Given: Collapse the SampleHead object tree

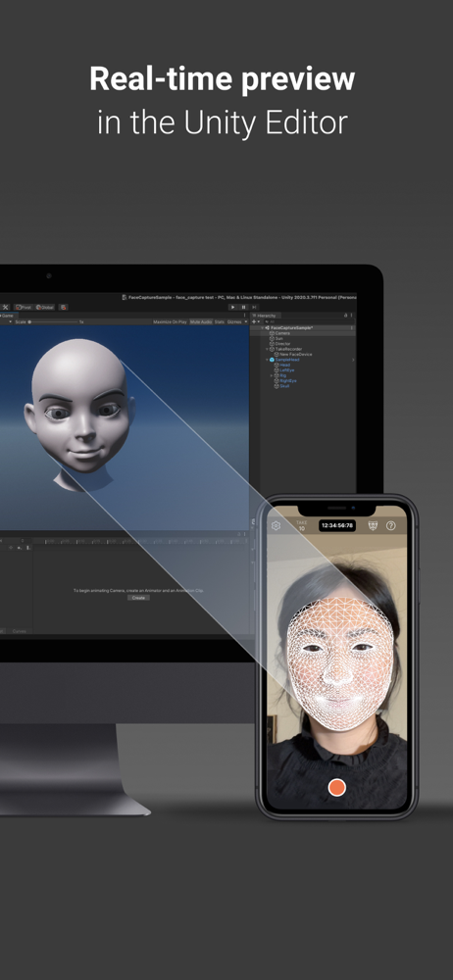Looking at the screenshot, I should click(267, 360).
